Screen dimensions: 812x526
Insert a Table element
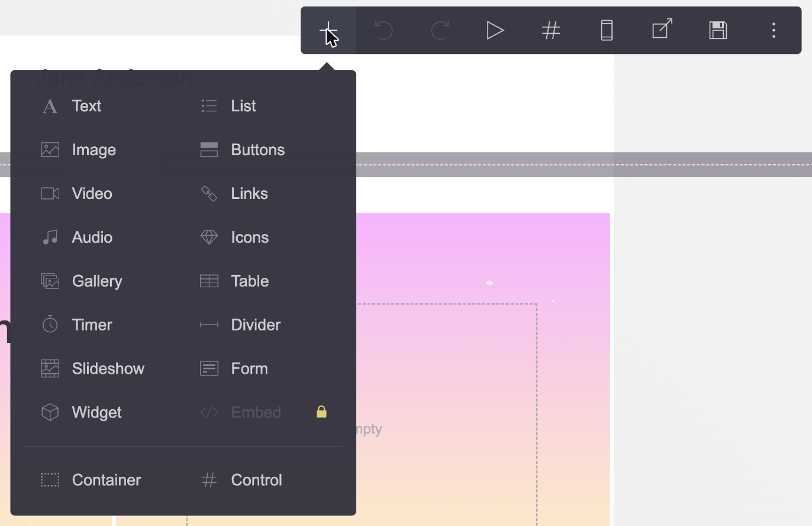pyautogui.click(x=250, y=281)
